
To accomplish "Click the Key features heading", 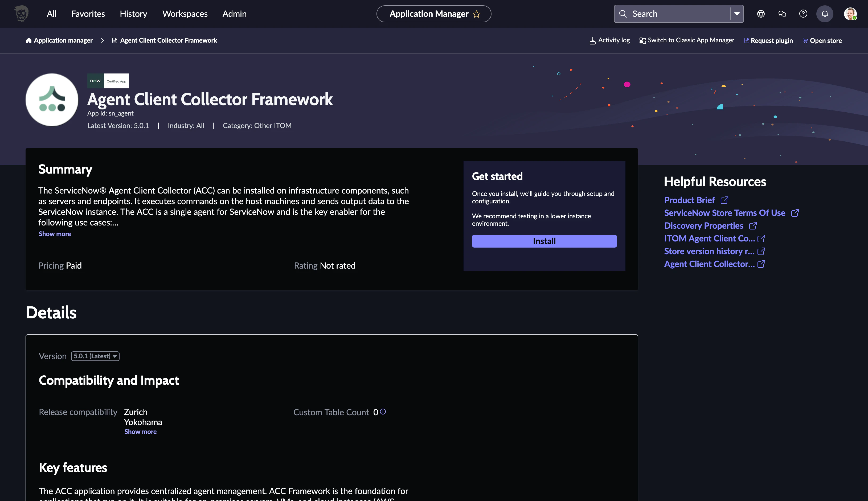I will click(73, 468).
